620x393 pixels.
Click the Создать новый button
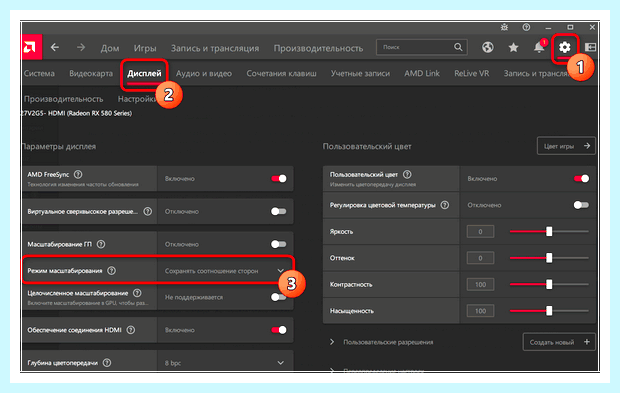(x=559, y=342)
